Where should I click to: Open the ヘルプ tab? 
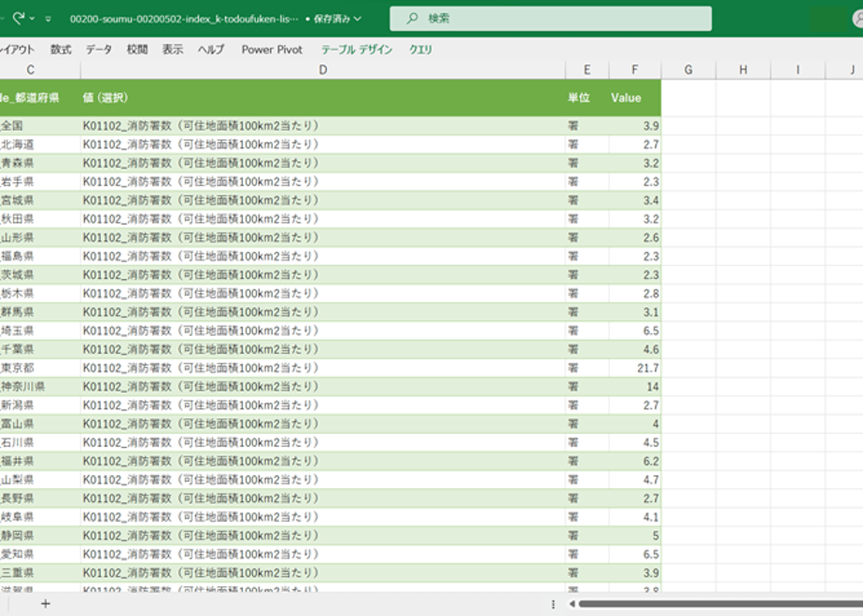click(x=211, y=49)
